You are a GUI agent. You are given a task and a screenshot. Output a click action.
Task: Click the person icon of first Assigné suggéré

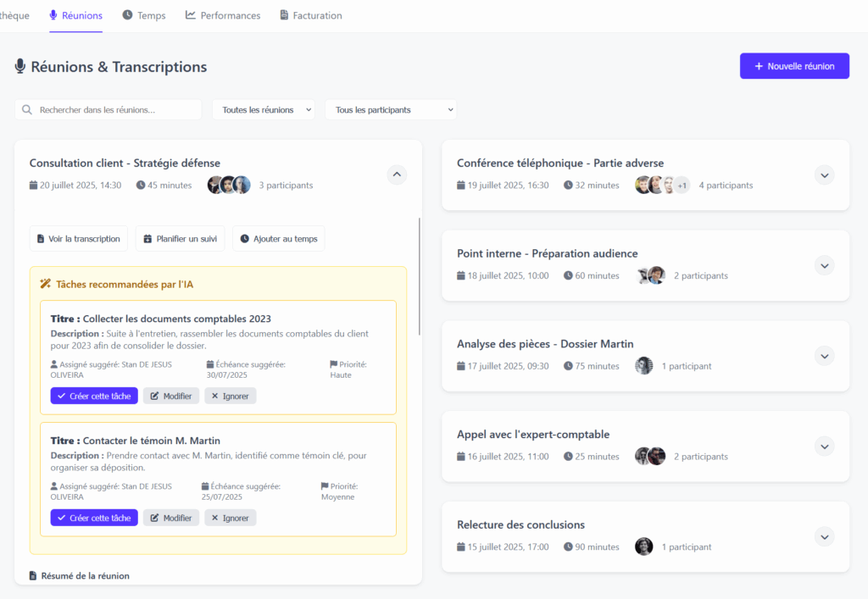tap(53, 364)
